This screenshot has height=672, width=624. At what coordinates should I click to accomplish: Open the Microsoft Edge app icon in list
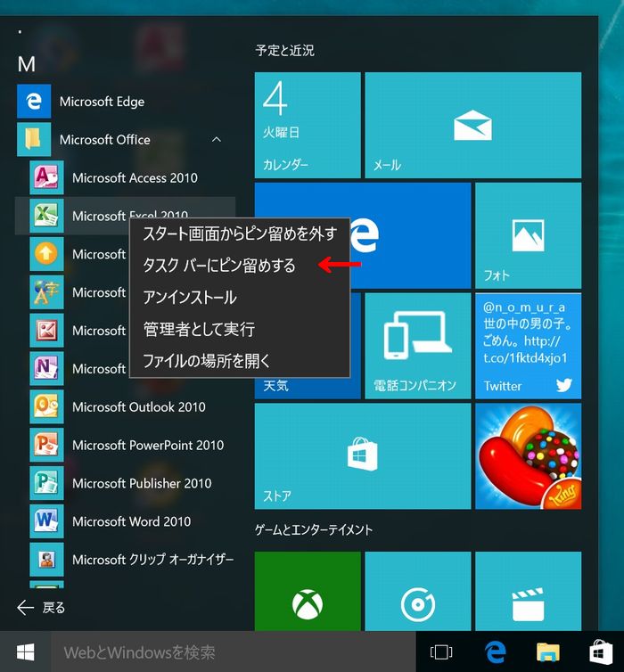click(x=34, y=101)
